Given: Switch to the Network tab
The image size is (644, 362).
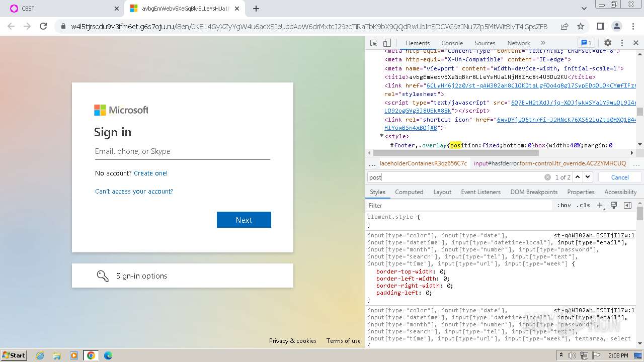Looking at the screenshot, I should click(519, 43).
